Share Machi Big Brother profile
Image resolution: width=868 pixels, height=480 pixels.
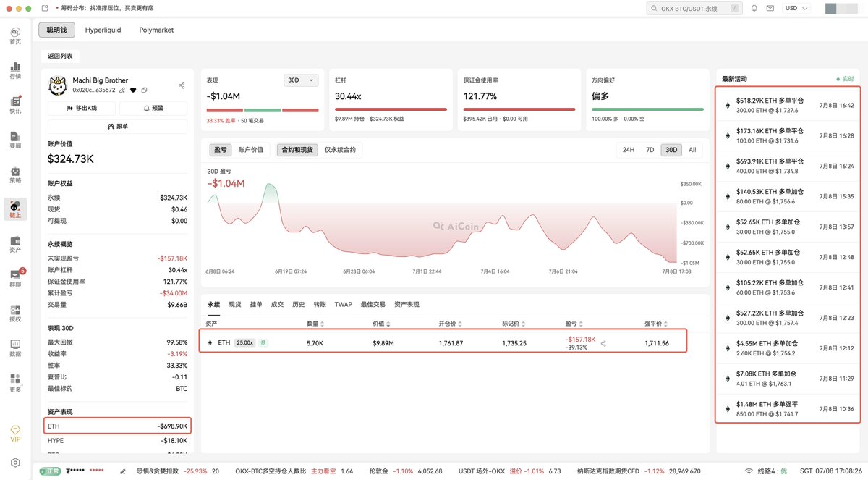pyautogui.click(x=182, y=85)
